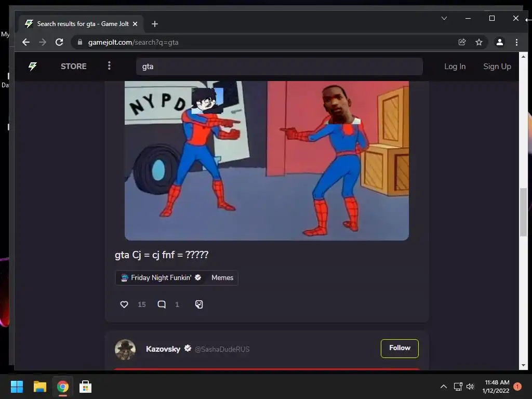The height and width of the screenshot is (399, 532).
Task: Click the comment count 1
Action: click(x=177, y=304)
